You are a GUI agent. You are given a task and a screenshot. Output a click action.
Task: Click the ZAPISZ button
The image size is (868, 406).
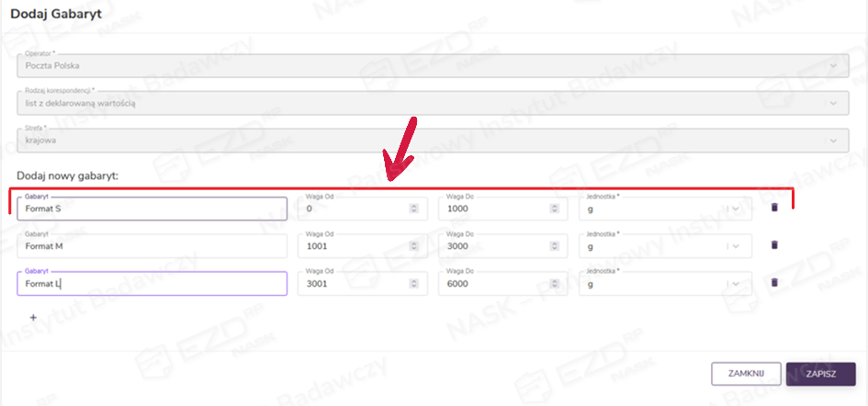(821, 374)
